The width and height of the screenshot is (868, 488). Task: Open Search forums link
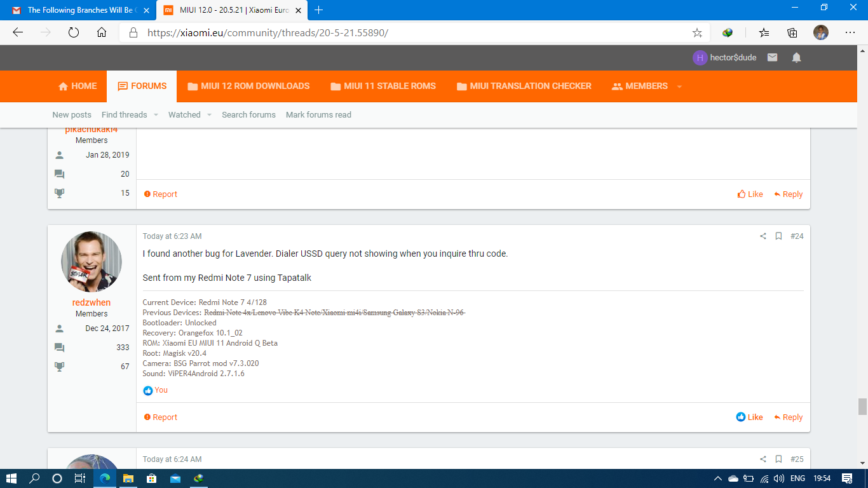[x=248, y=115]
